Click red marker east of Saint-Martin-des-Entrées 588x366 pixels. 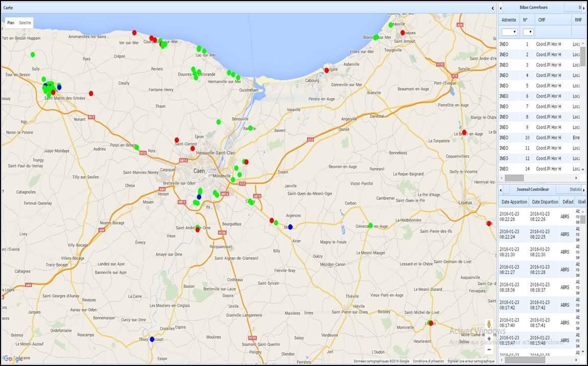point(91,94)
